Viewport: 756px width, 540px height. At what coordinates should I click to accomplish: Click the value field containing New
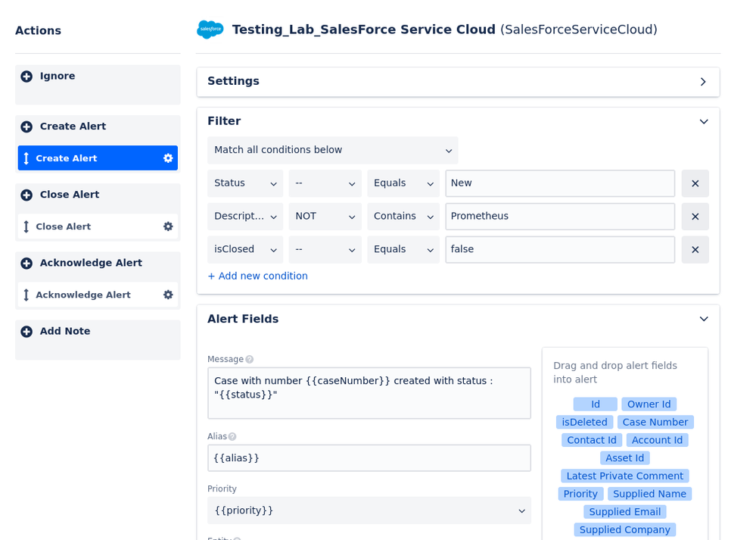point(560,183)
